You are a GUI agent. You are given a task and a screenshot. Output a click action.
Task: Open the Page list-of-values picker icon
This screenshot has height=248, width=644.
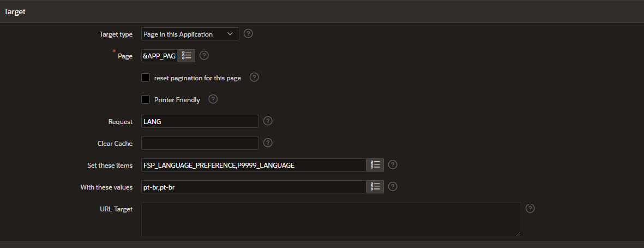[186, 56]
